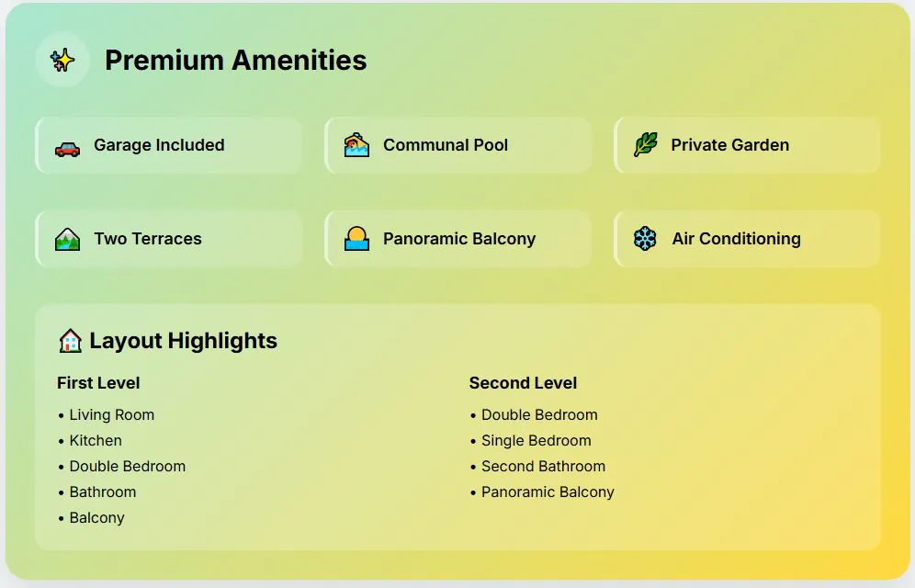
Task: Click Second Bathroom list item
Action: pyautogui.click(x=543, y=467)
